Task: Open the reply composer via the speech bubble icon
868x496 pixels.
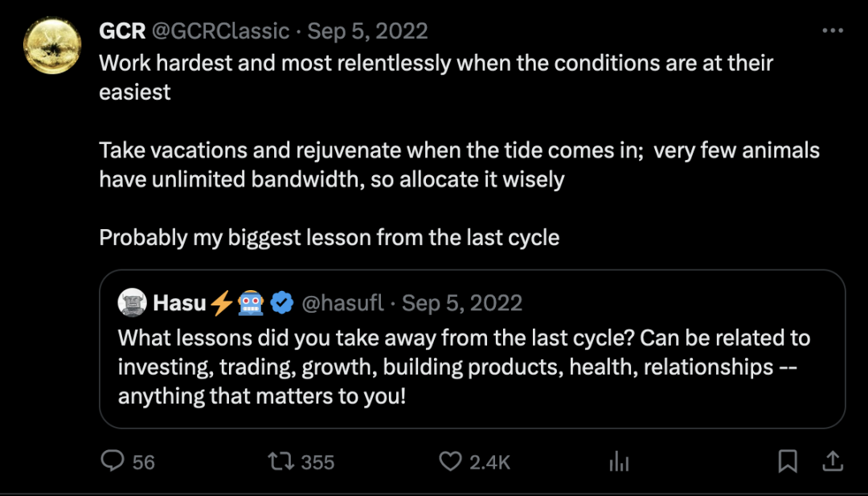Action: tap(113, 461)
